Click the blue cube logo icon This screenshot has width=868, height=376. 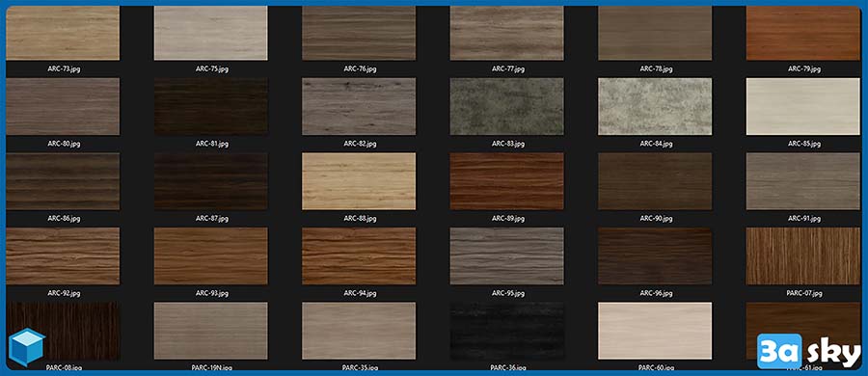click(x=26, y=347)
